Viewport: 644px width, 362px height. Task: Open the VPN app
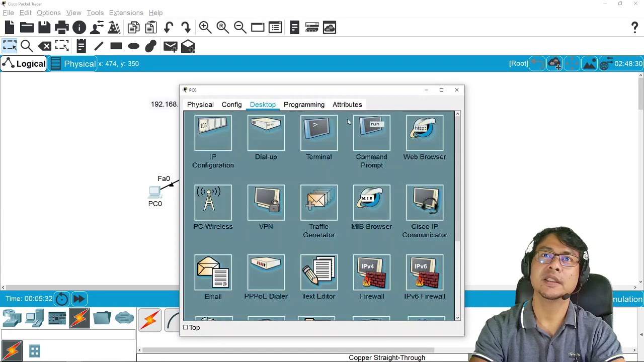tap(266, 203)
